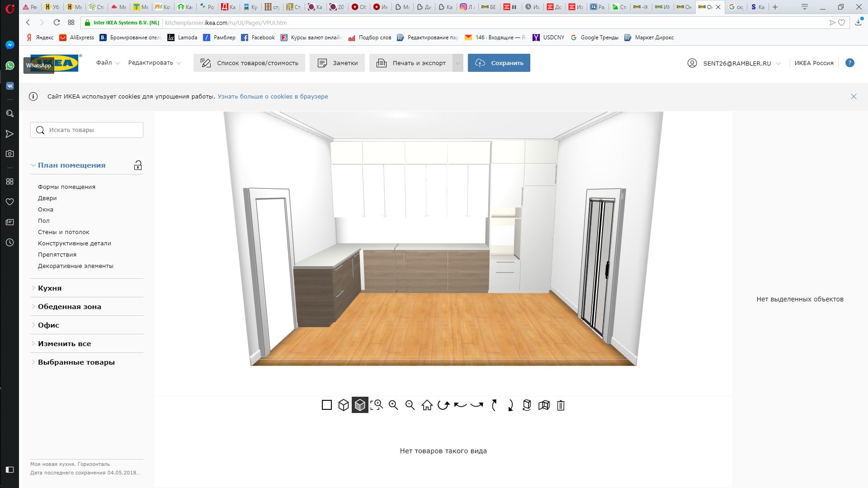Viewport: 868px width, 488px height.
Task: Switch to 3D perspective view mode
Action: tap(359, 405)
